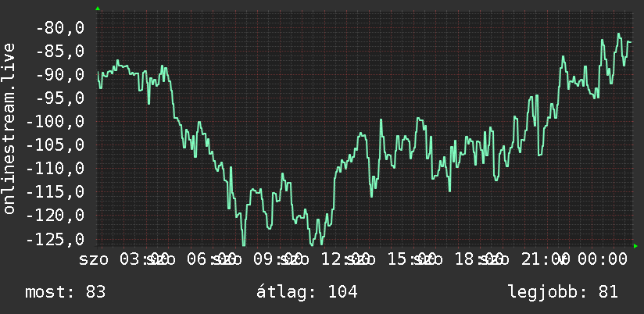Image resolution: width=644 pixels, height=314 pixels.
Task: Click the green arrow at right end of x-axis
Action: pos(635,246)
